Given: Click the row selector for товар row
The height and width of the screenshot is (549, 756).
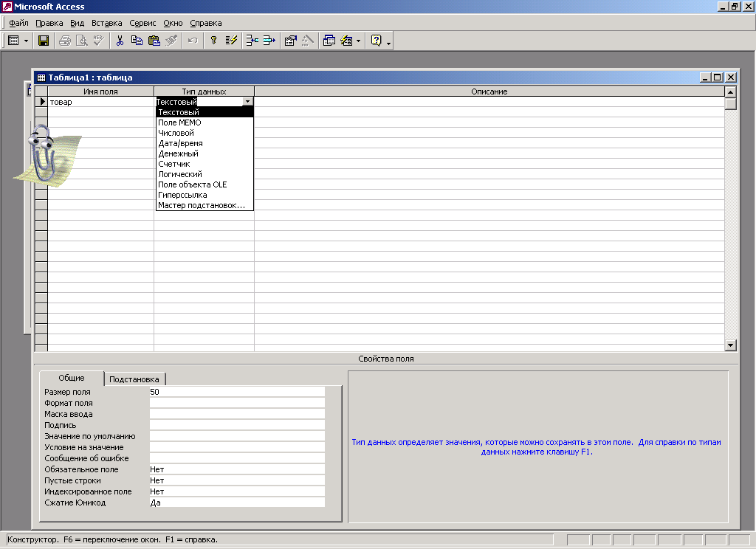Looking at the screenshot, I should (x=41, y=102).
